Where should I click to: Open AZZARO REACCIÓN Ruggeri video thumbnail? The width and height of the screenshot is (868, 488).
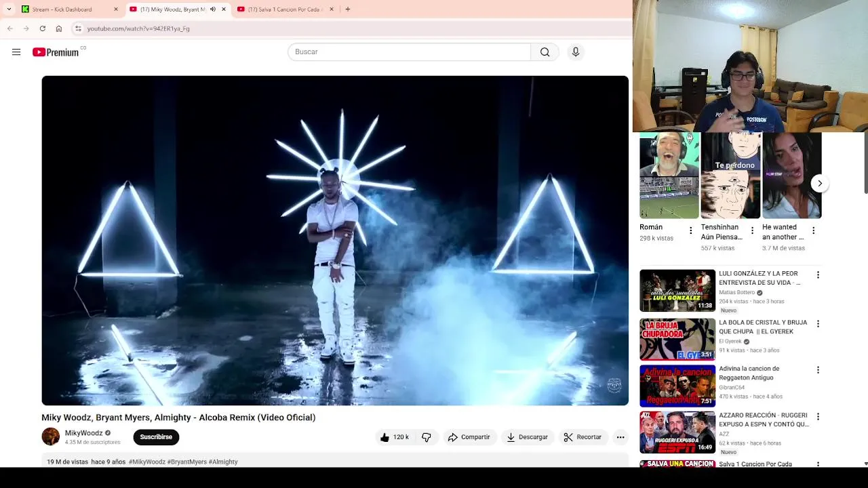coord(677,432)
